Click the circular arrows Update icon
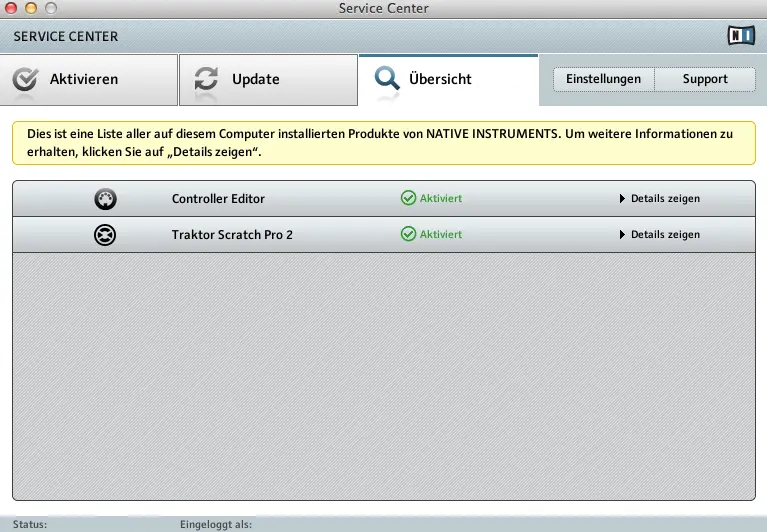Image resolution: width=767 pixels, height=532 pixels. (x=206, y=80)
